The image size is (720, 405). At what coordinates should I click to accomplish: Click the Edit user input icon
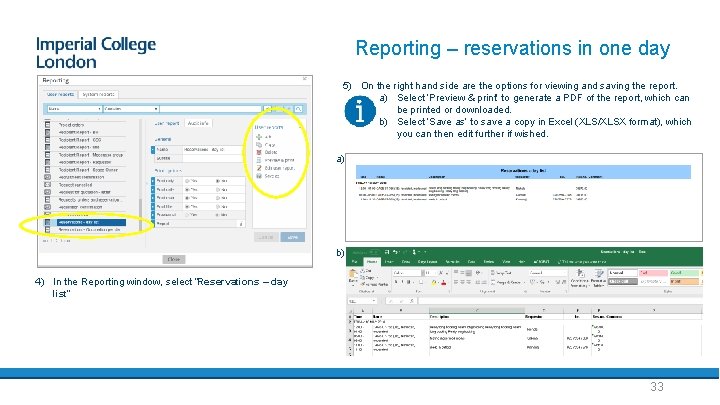tap(259, 168)
